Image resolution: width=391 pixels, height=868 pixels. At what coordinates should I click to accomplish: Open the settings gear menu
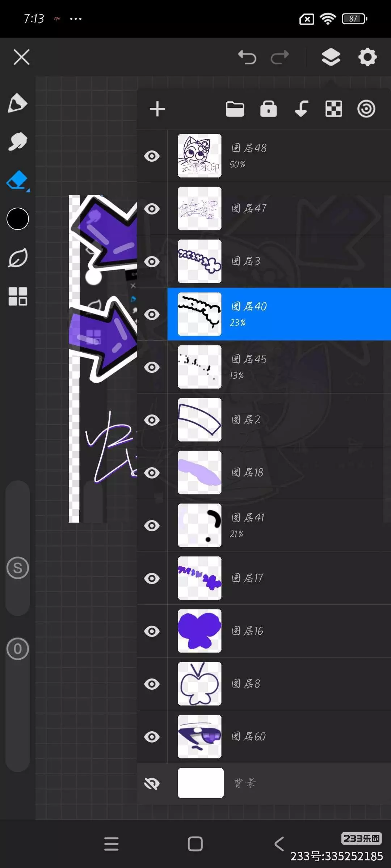[367, 57]
